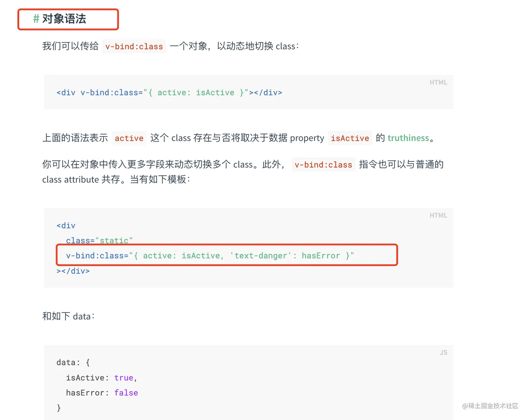Click the isActive: true code line
Screen dimensions: 529x420
(101, 378)
